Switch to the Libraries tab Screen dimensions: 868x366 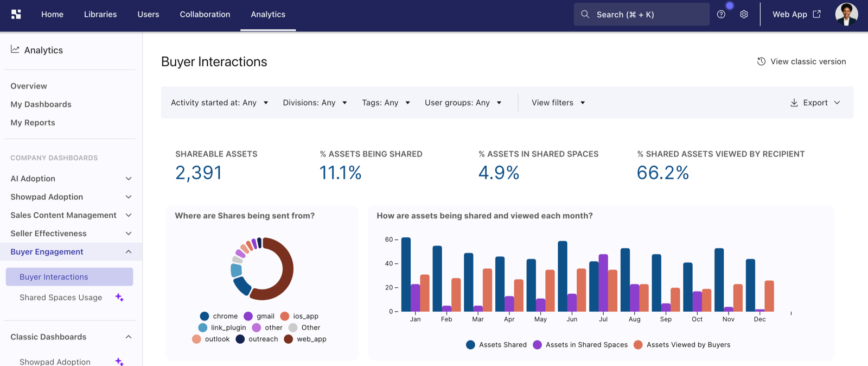pyautogui.click(x=100, y=14)
